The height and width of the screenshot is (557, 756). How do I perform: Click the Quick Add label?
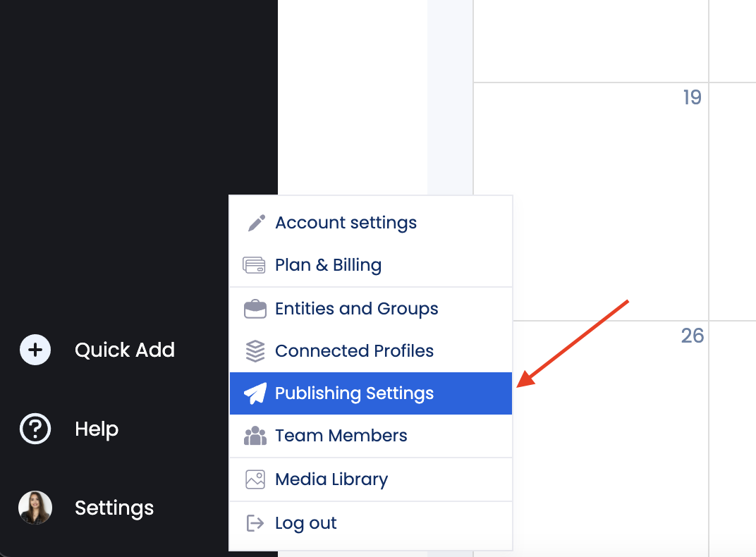point(125,350)
